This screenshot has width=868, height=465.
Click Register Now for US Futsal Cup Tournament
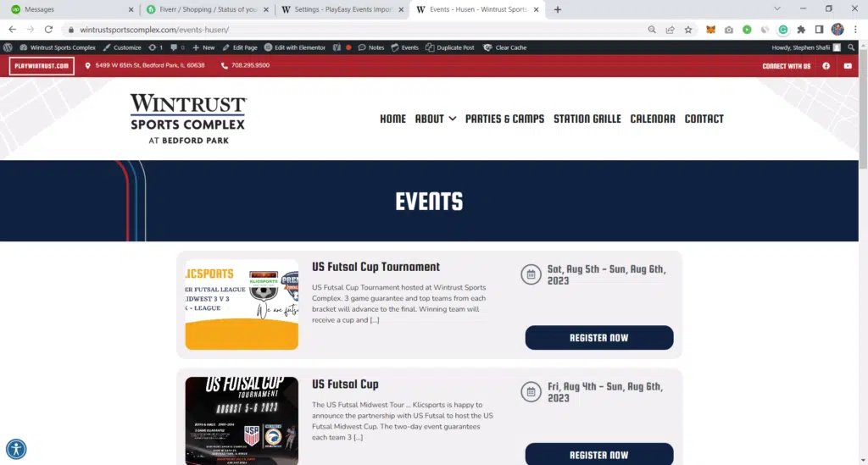click(x=599, y=338)
